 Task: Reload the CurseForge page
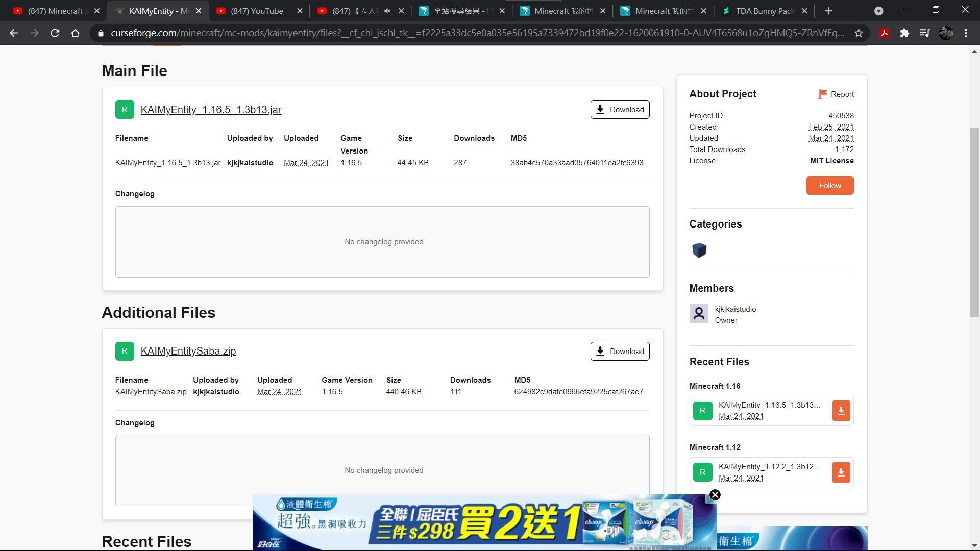click(x=55, y=33)
